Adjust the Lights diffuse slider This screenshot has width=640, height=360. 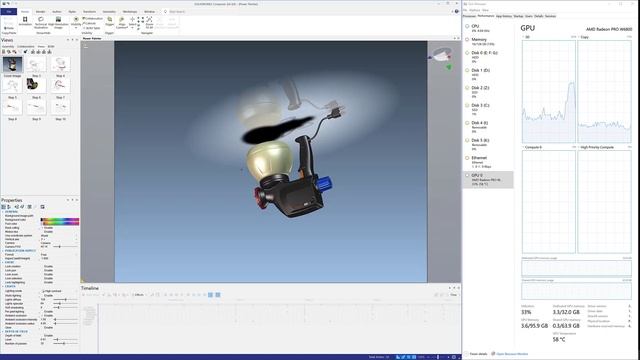65,300
